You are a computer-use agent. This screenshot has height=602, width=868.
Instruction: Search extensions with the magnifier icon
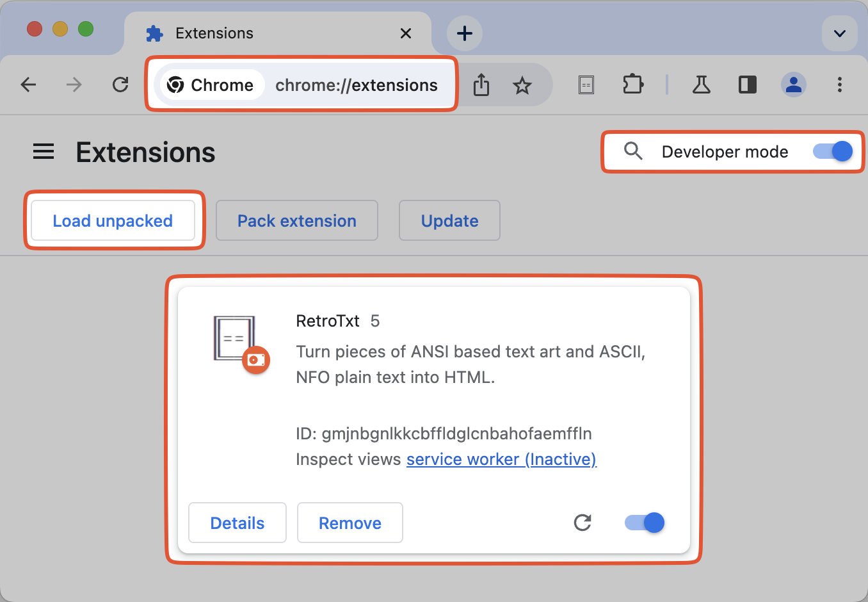point(633,151)
